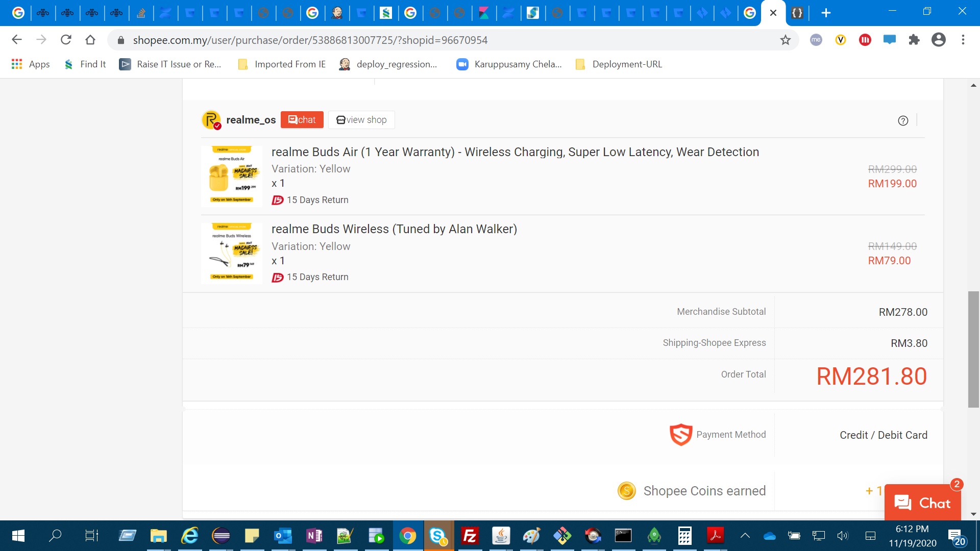980x551 pixels.
Task: Click the 'Credit / Debit Card' payment value
Action: [x=884, y=435]
